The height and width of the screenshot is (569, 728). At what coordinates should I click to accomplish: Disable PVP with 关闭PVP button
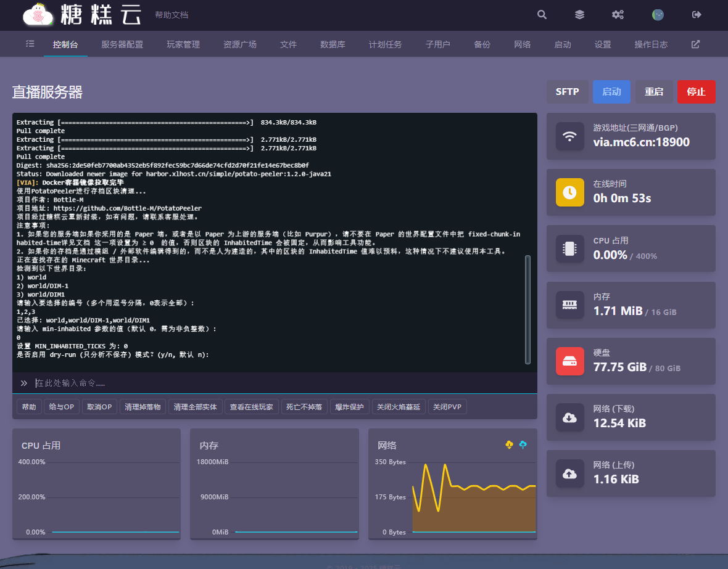tap(447, 407)
